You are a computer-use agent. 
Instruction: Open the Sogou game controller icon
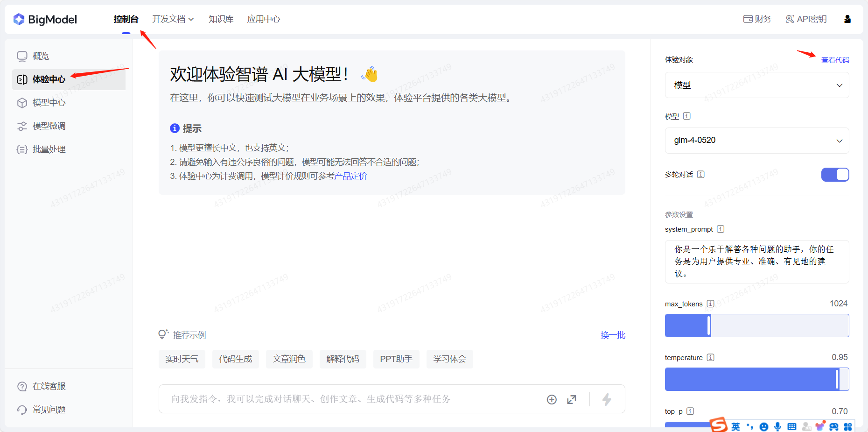pyautogui.click(x=834, y=426)
